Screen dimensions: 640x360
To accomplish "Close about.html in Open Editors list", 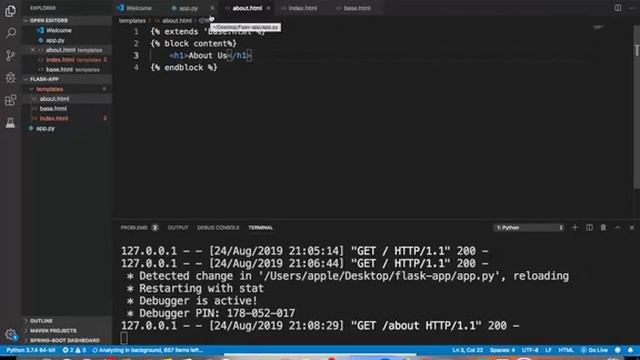I will pyautogui.click(x=33, y=50).
